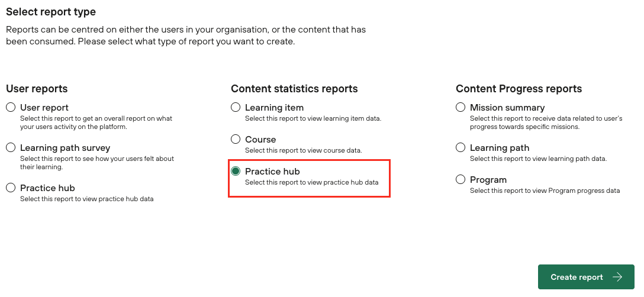Click the "Learning item" option label
This screenshot has height=297, width=644.
coord(274,108)
